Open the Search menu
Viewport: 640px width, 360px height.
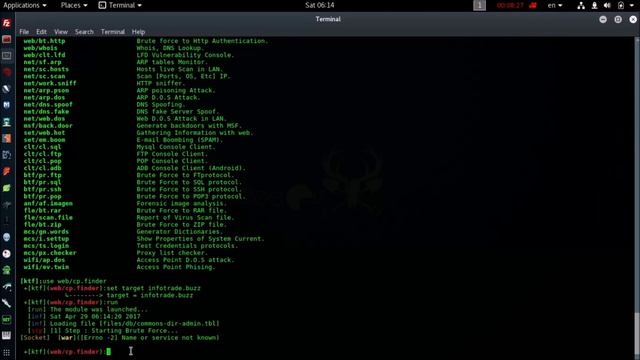coord(84,32)
